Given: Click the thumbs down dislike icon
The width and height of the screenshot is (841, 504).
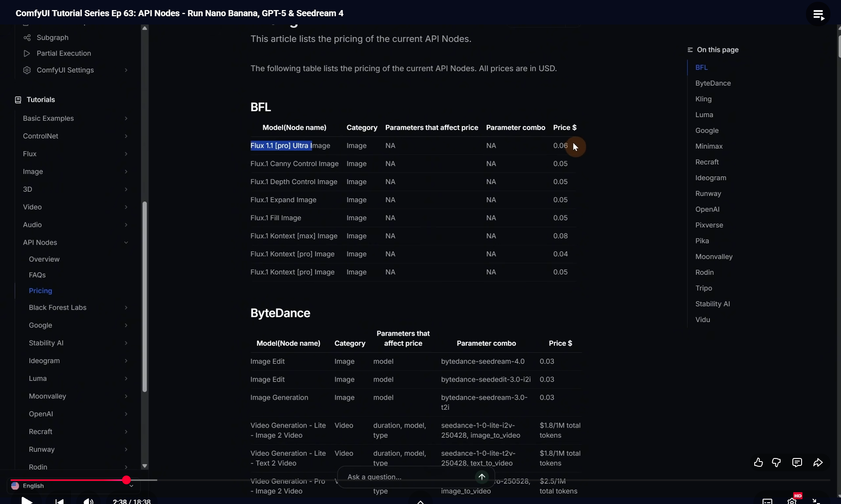Looking at the screenshot, I should 776,462.
